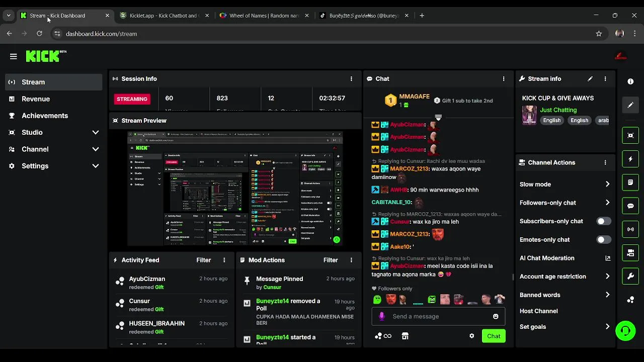Open Activity Feed Filter
Screen dimensions: 644x362
tap(204, 260)
